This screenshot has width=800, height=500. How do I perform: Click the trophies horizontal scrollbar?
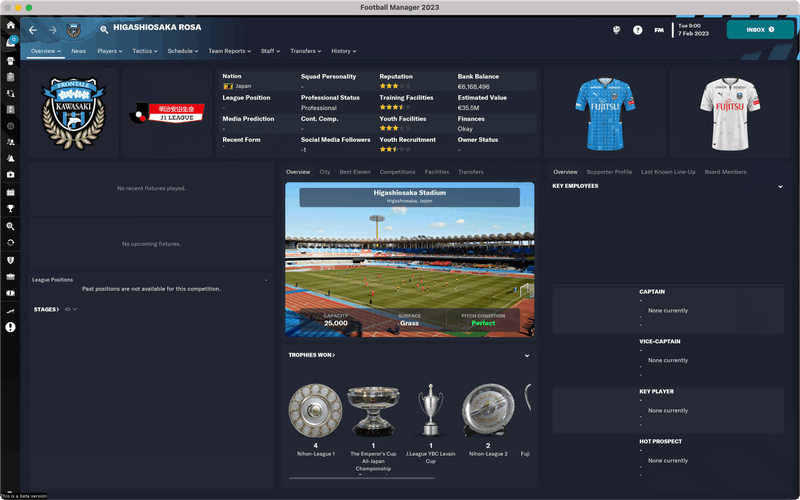coord(362,478)
